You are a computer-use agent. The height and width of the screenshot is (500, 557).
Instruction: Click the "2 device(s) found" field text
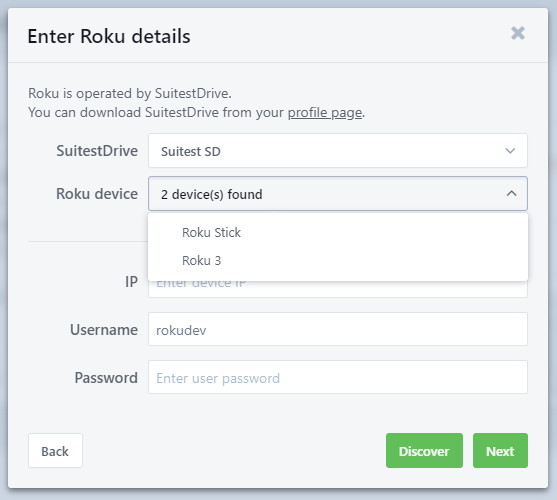coord(212,195)
